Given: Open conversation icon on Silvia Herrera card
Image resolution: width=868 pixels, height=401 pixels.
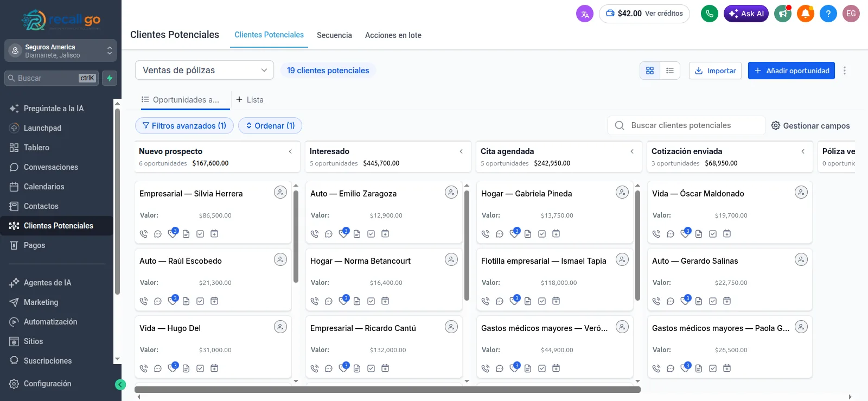Looking at the screenshot, I should (158, 234).
